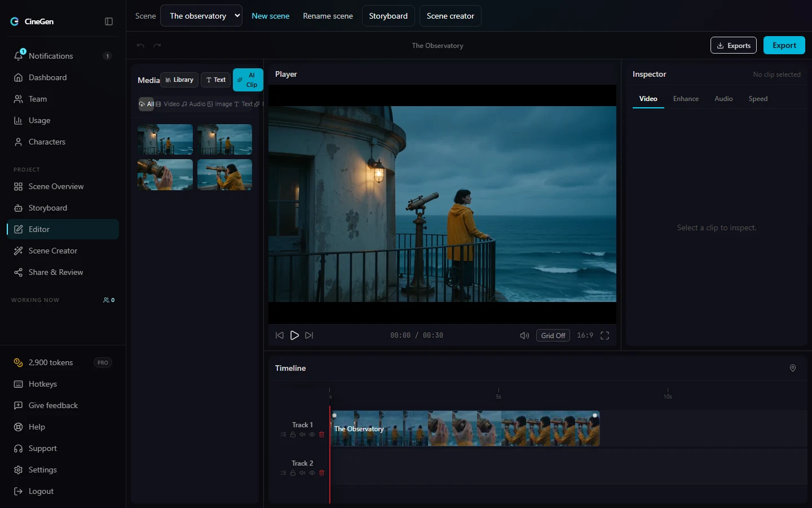This screenshot has width=812, height=508.
Task: Open the track options list icon for Track 1
Action: tap(283, 435)
